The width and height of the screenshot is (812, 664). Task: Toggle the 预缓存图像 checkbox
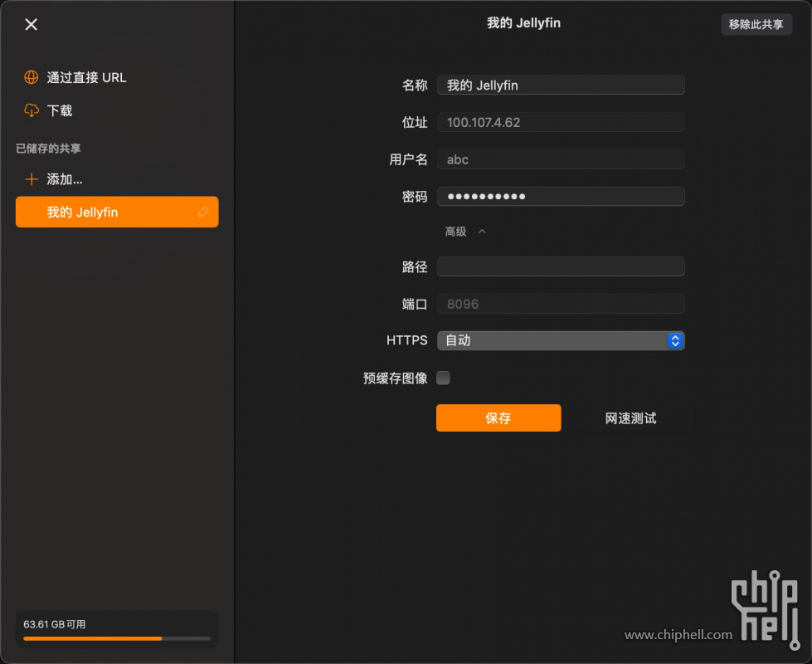443,378
